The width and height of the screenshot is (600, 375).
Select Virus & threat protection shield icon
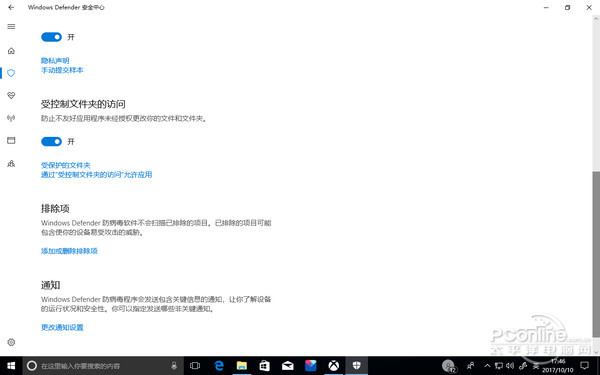click(x=11, y=73)
